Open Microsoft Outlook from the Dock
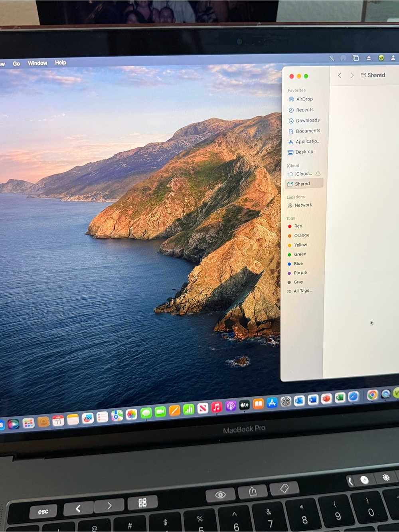 (x=299, y=401)
